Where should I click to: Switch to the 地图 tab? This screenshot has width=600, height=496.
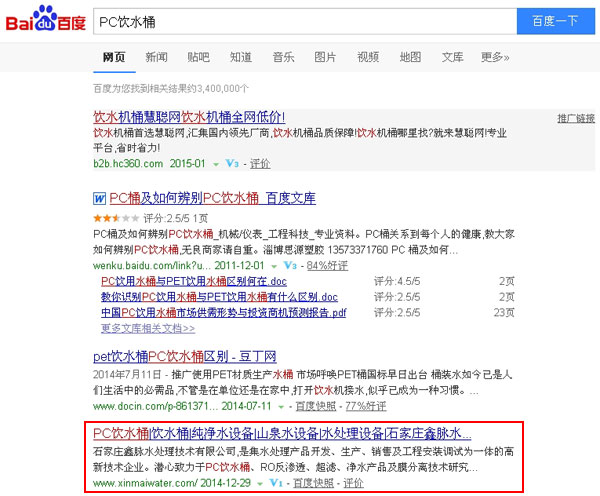pyautogui.click(x=410, y=57)
